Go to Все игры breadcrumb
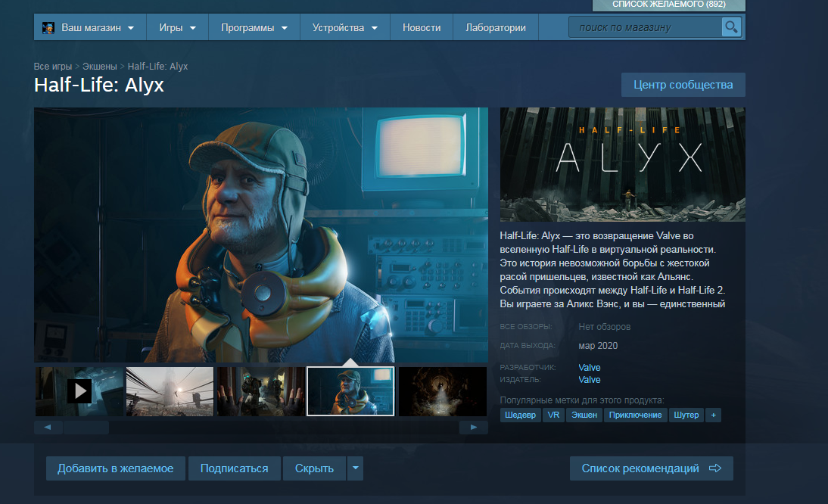Screen dimensions: 828x504 (53, 66)
